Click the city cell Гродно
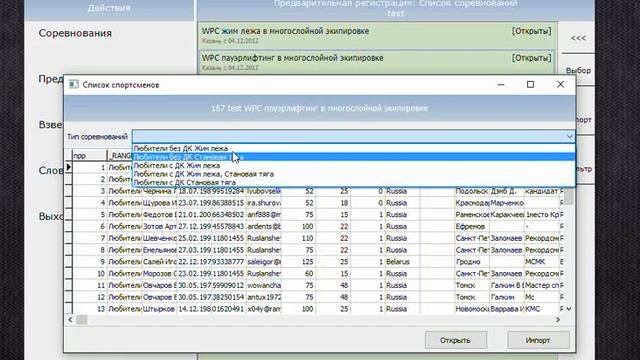The width and height of the screenshot is (640, 360). pos(472,262)
